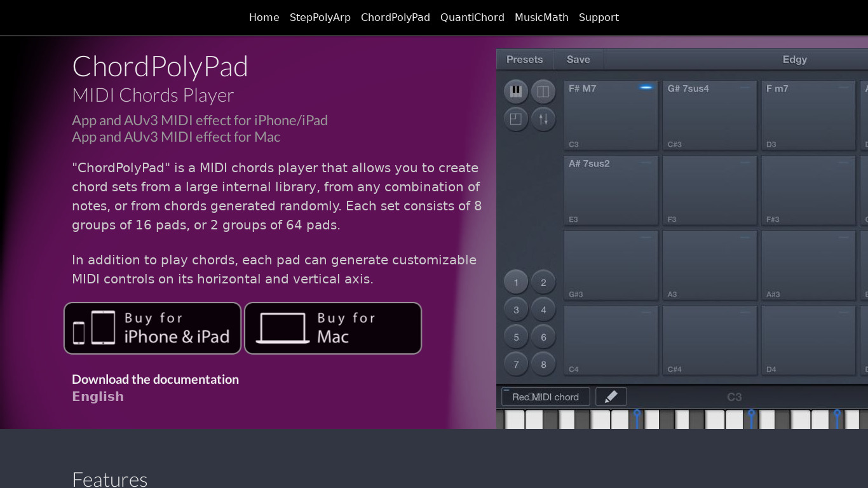This screenshot has height=488, width=868.
Task: Click the Mac laptop icon
Action: coord(282,329)
